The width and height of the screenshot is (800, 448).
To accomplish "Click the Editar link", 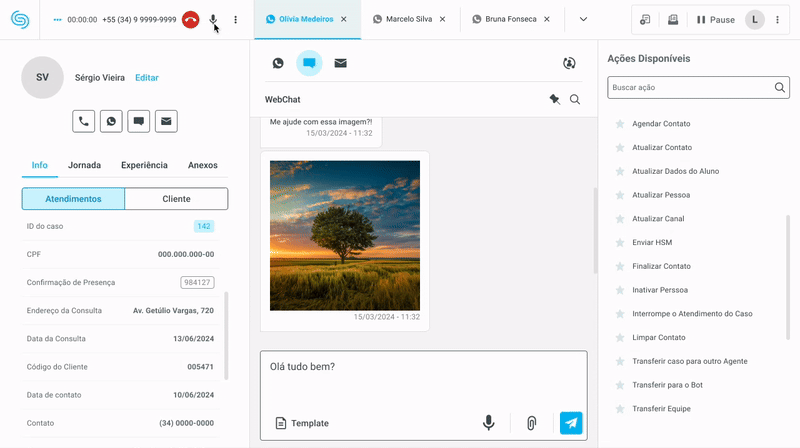I will pyautogui.click(x=146, y=78).
